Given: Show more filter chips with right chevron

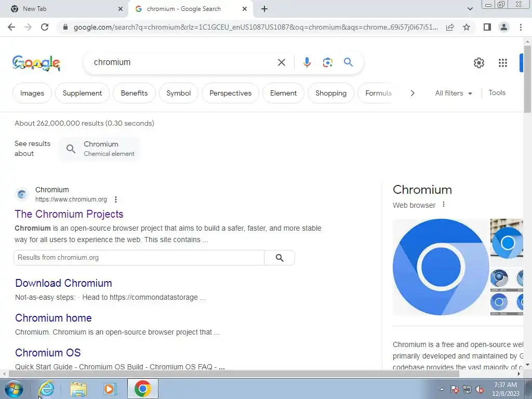Looking at the screenshot, I should pos(412,93).
